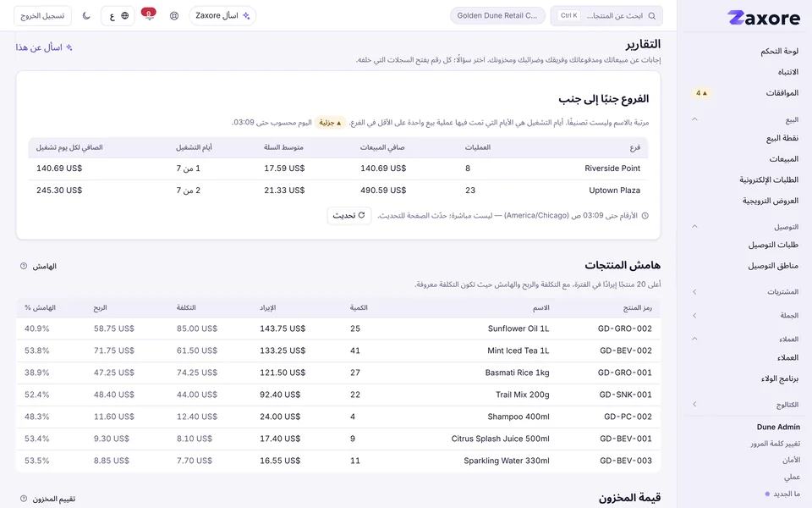Screen dimensions: 812x508
Task: Open لوحة التحكم in sidebar
Action: pyautogui.click(x=779, y=51)
